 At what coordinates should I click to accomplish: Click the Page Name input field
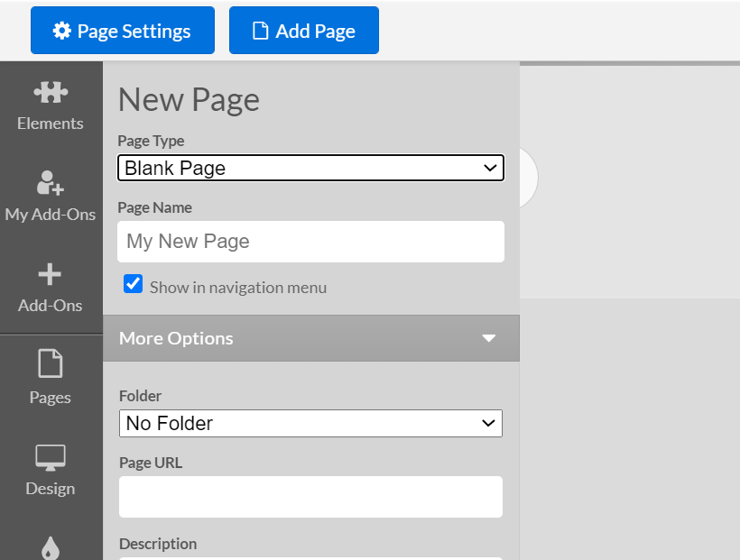(x=310, y=242)
